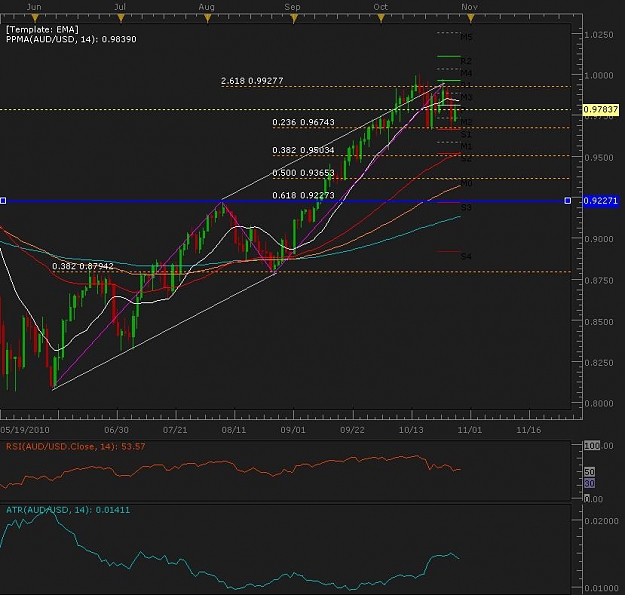
Task: Click the 11/01 date axis label
Action: click(x=470, y=430)
